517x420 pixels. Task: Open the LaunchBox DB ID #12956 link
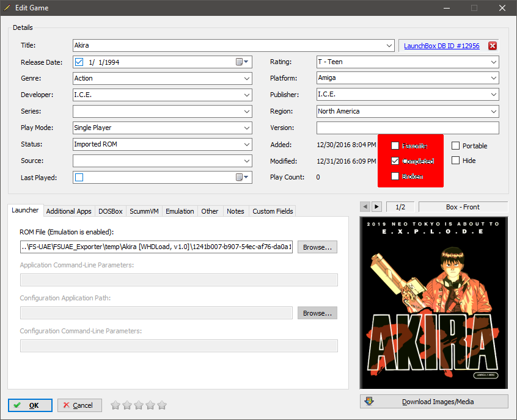(x=441, y=46)
